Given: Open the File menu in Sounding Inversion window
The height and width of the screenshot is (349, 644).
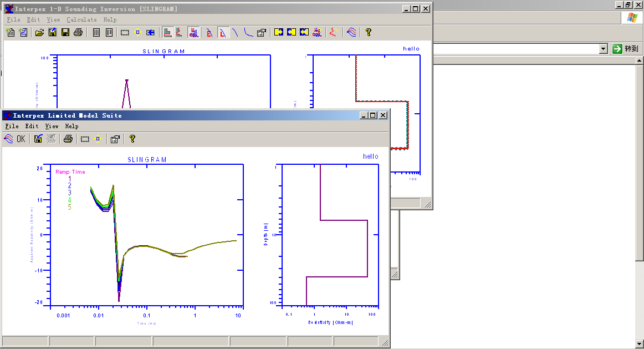Looking at the screenshot, I should (x=13, y=20).
